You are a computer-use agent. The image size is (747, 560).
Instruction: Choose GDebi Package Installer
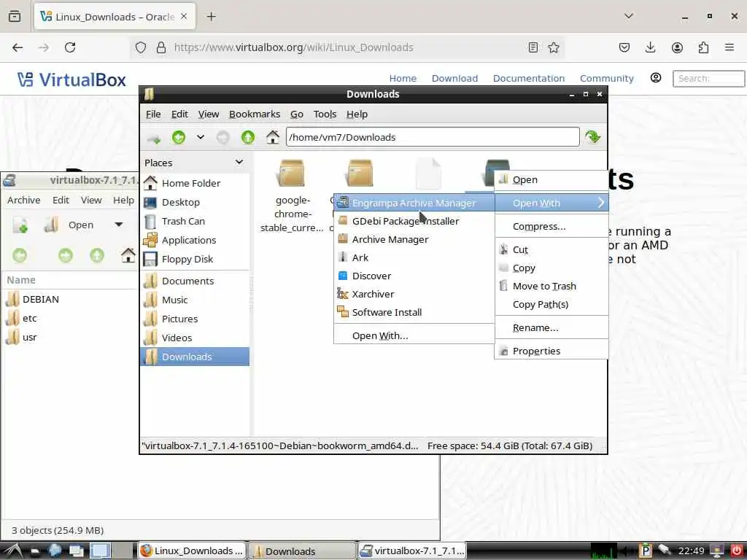414,221
